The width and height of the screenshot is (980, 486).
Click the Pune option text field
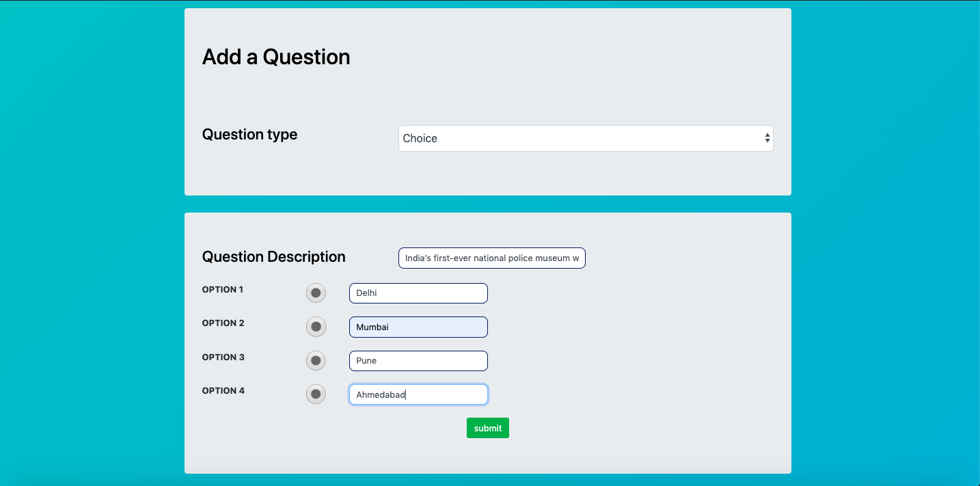tap(418, 361)
